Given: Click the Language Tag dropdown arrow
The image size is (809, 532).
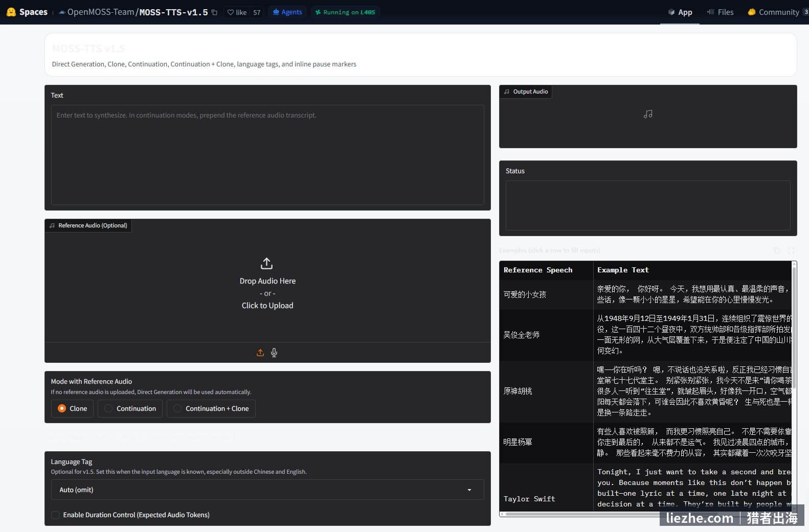Looking at the screenshot, I should (x=469, y=490).
